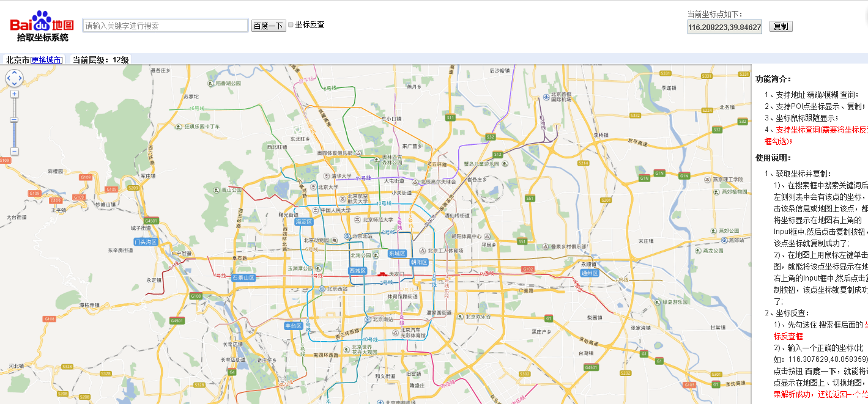The height and width of the screenshot is (404, 868).
Task: Select the 朝阳区 district label
Action: click(x=419, y=262)
